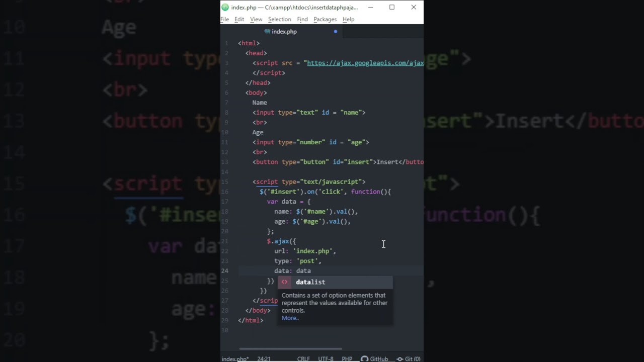Click line number 1 in gutter
Screen dimensions: 644x362
click(226, 43)
